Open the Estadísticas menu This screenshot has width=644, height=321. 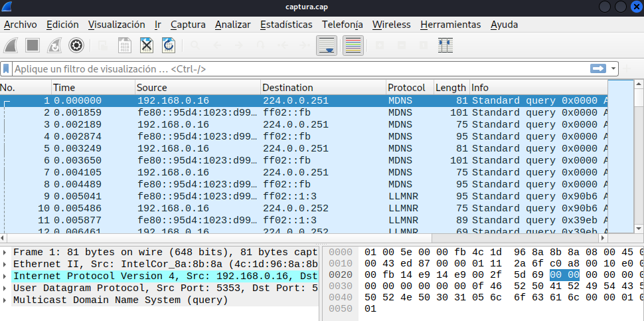click(x=286, y=25)
